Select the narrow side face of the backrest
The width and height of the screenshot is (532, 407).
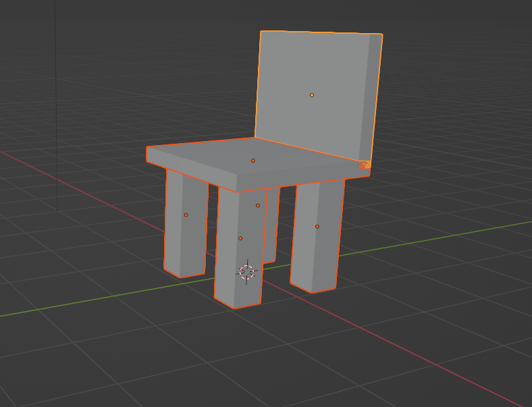pyautogui.click(x=371, y=99)
